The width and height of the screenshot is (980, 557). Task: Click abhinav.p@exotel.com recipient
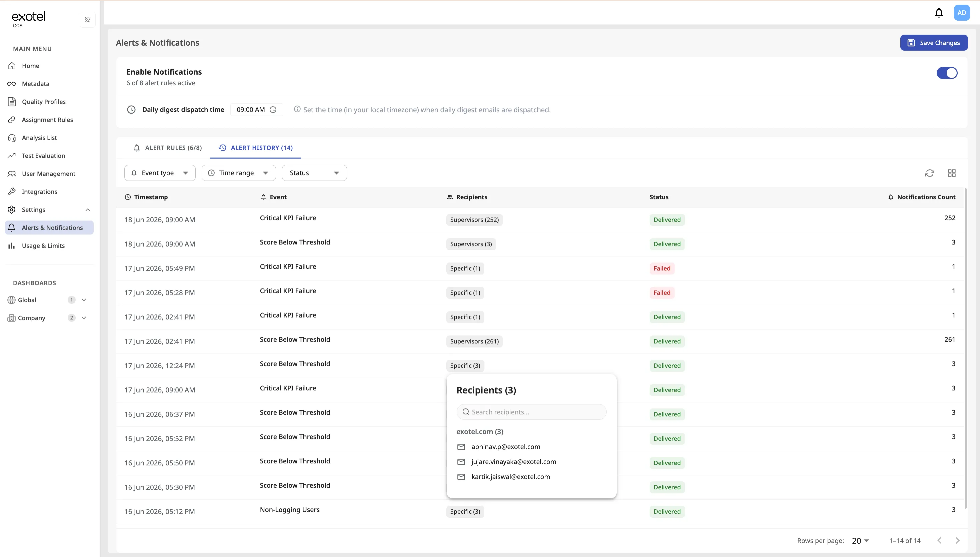pyautogui.click(x=505, y=447)
